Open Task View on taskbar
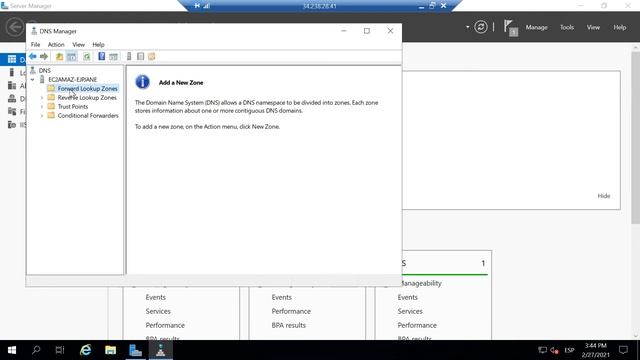Viewport: 640px width, 360px height. (60, 350)
